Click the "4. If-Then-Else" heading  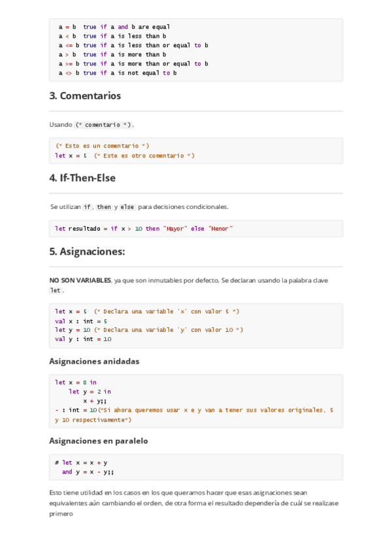click(x=82, y=178)
